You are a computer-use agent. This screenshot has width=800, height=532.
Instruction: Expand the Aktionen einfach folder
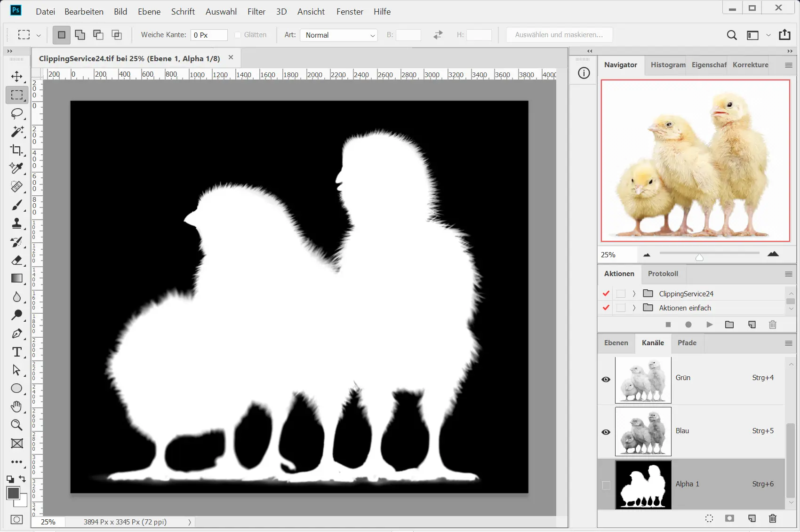(634, 308)
